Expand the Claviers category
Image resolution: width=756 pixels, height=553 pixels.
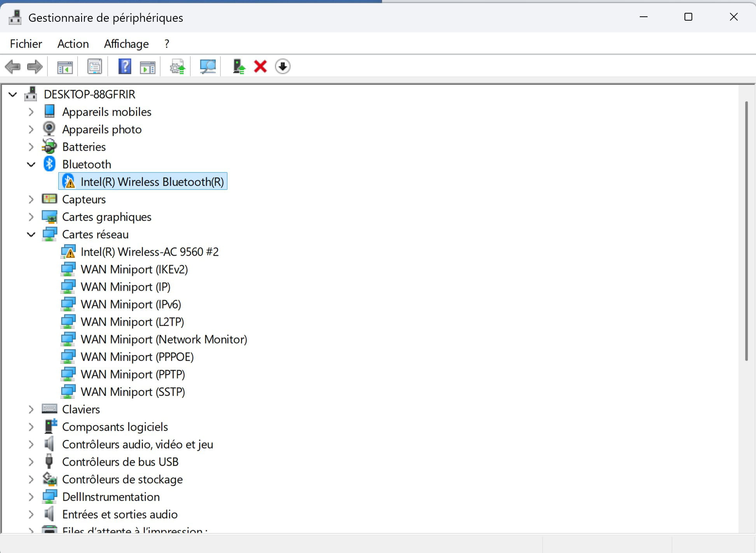coord(31,409)
